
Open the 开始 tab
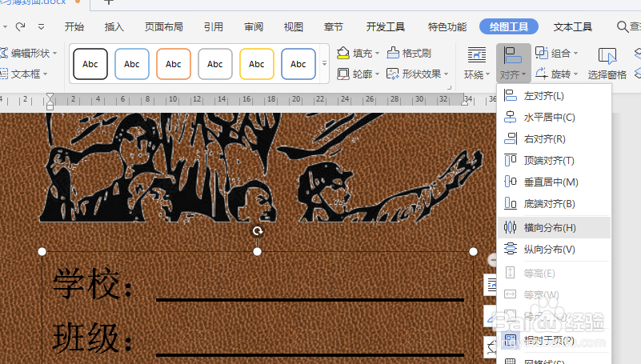pyautogui.click(x=74, y=27)
